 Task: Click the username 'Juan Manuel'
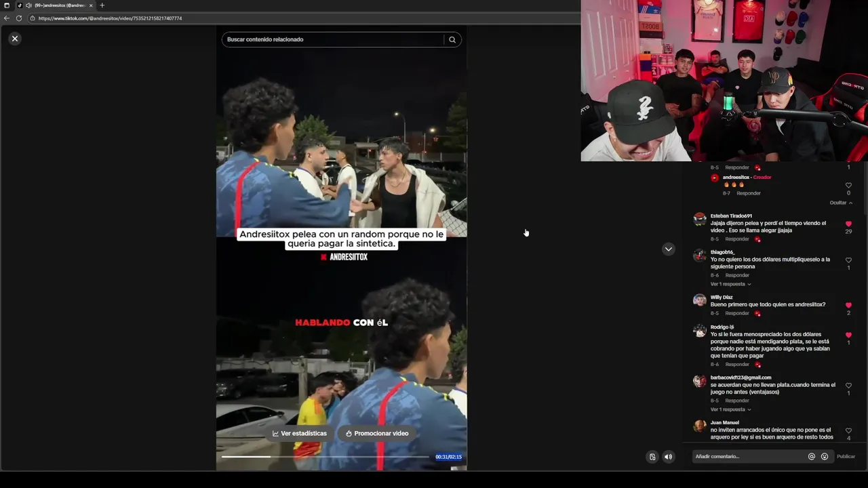click(725, 422)
